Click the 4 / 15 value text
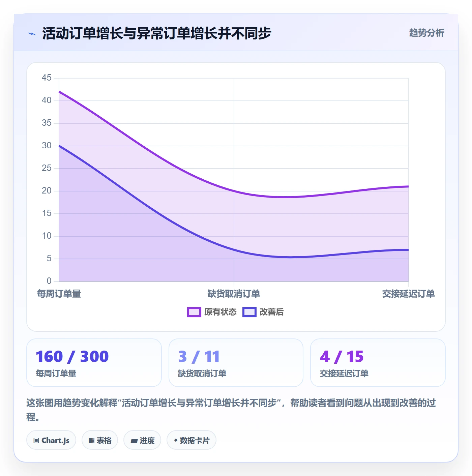The width and height of the screenshot is (472, 476). (342, 356)
